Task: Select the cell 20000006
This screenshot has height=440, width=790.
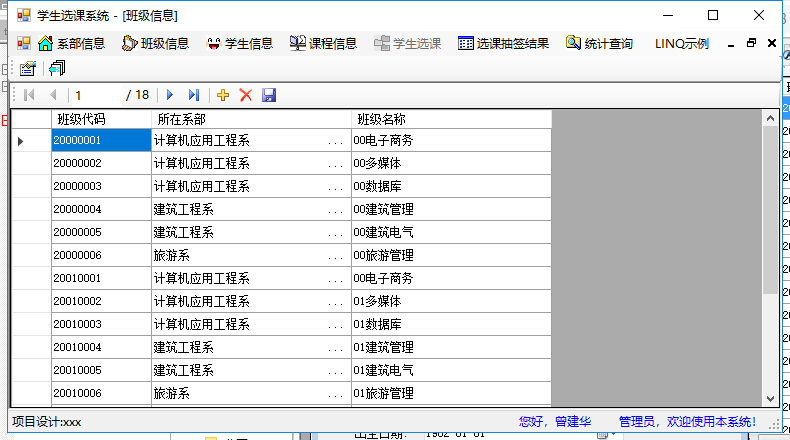Action: (101, 256)
